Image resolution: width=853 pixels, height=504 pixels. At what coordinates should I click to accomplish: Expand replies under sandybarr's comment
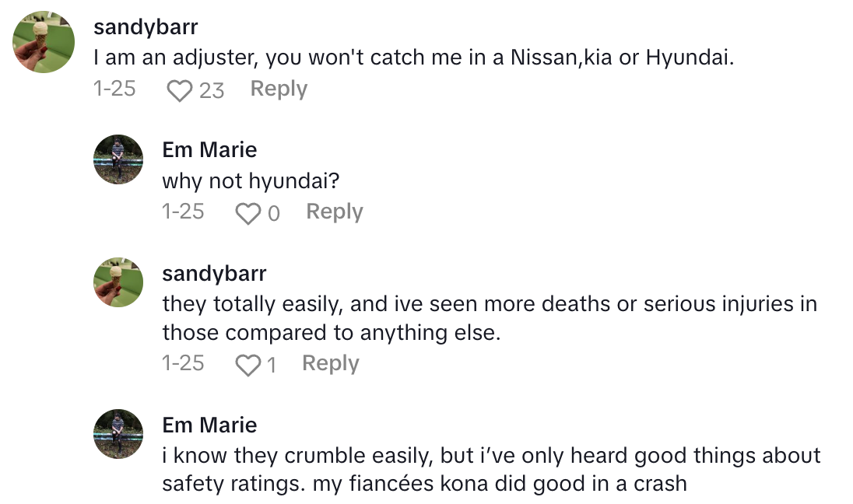point(277,89)
